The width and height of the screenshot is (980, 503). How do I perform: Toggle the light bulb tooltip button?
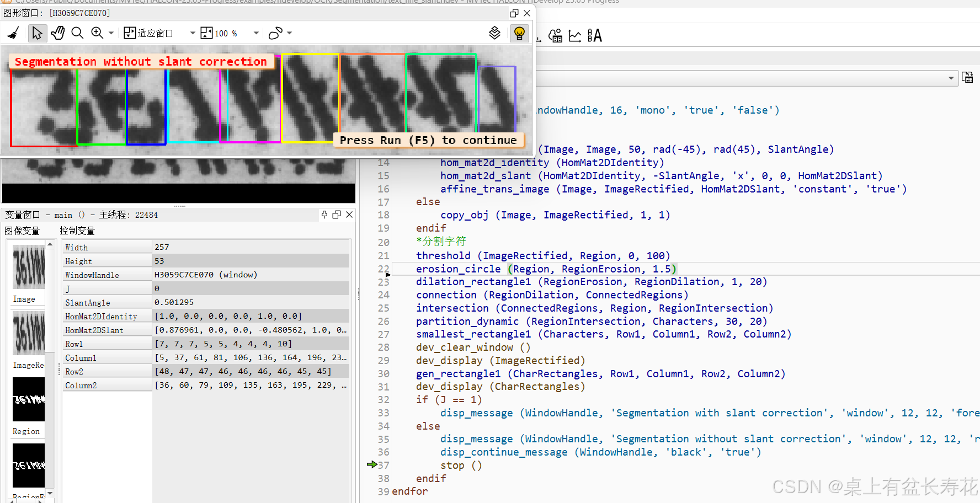pyautogui.click(x=519, y=34)
